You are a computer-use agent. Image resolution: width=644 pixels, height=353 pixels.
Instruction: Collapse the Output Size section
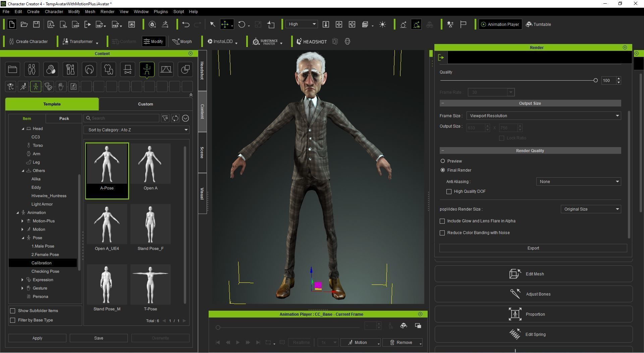click(443, 103)
